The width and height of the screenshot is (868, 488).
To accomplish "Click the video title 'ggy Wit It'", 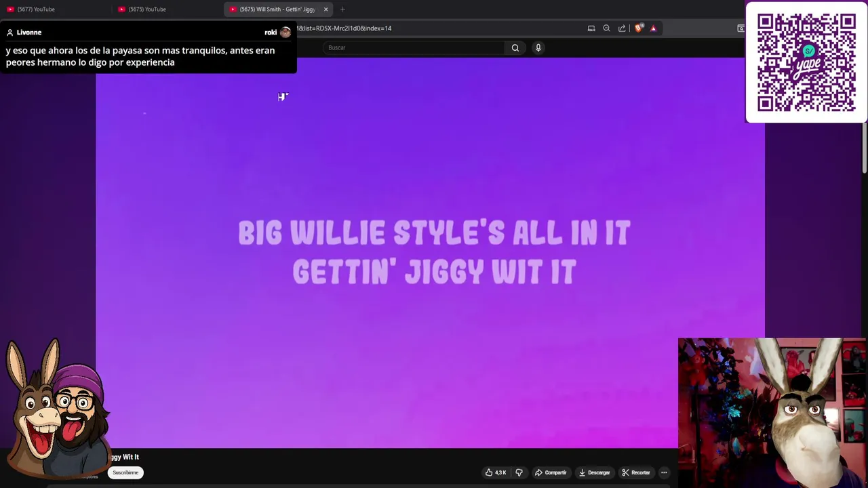I will (x=124, y=457).
